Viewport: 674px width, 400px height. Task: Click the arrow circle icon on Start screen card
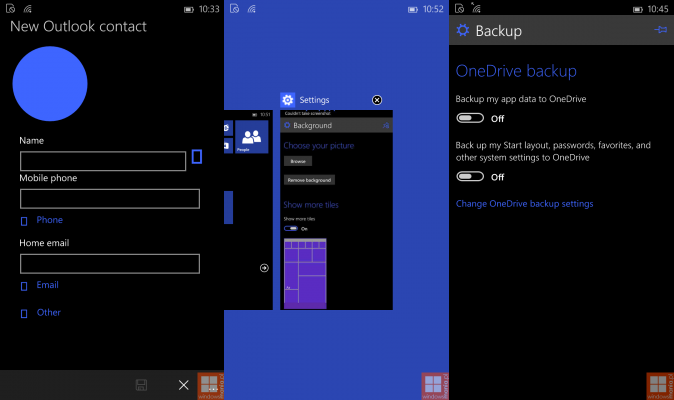coord(264,268)
